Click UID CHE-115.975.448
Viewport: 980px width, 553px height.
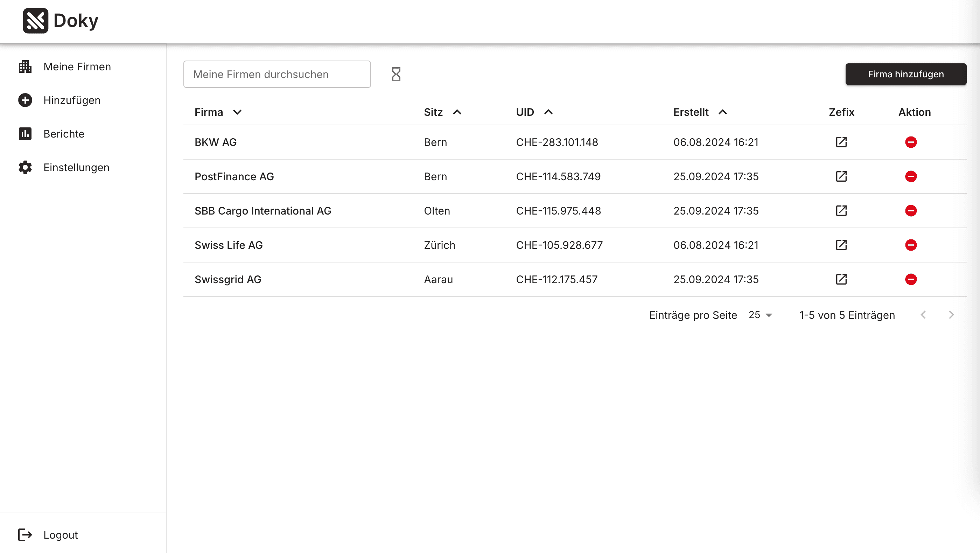559,211
